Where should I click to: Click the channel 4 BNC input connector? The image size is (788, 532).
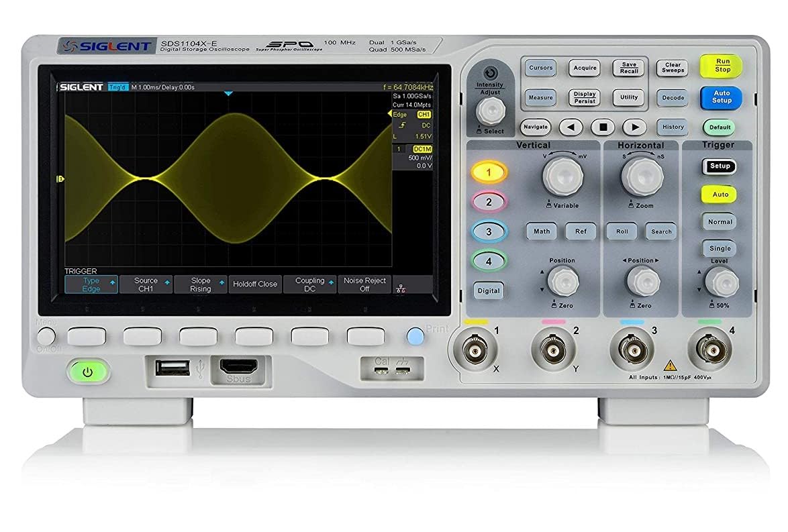(x=710, y=350)
